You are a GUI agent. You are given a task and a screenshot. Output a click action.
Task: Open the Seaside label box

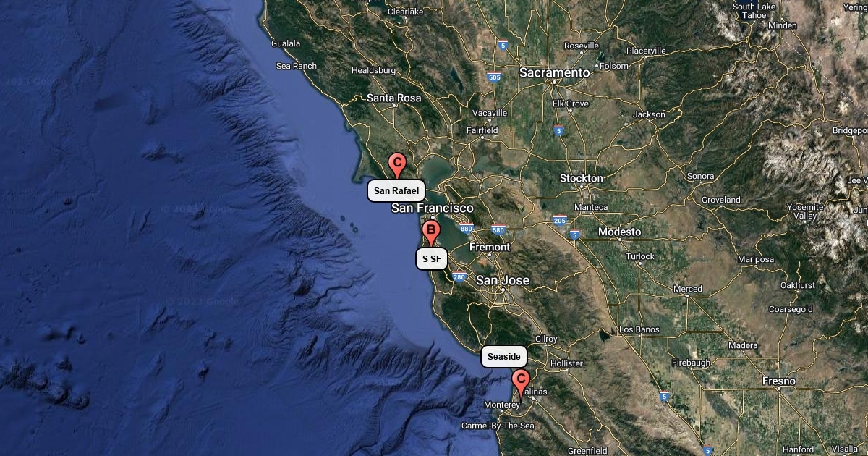[x=504, y=357]
